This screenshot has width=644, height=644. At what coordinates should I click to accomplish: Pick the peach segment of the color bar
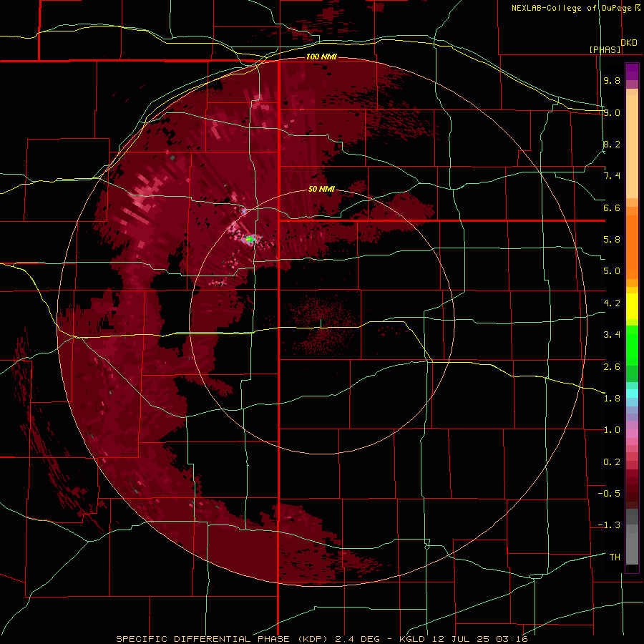pyautogui.click(x=632, y=144)
